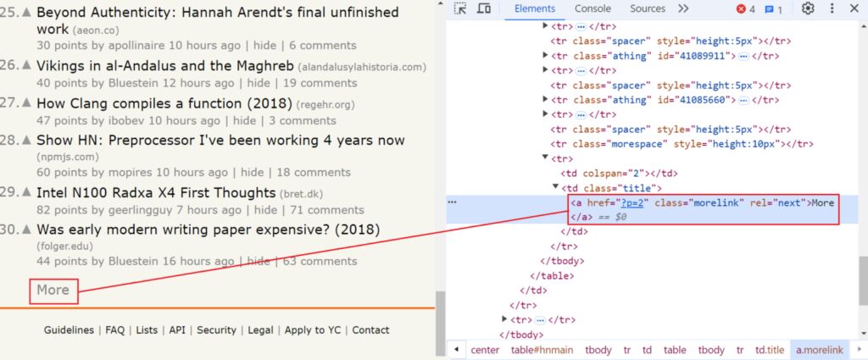
Task: Open DevTools settings gear
Action: (x=808, y=9)
